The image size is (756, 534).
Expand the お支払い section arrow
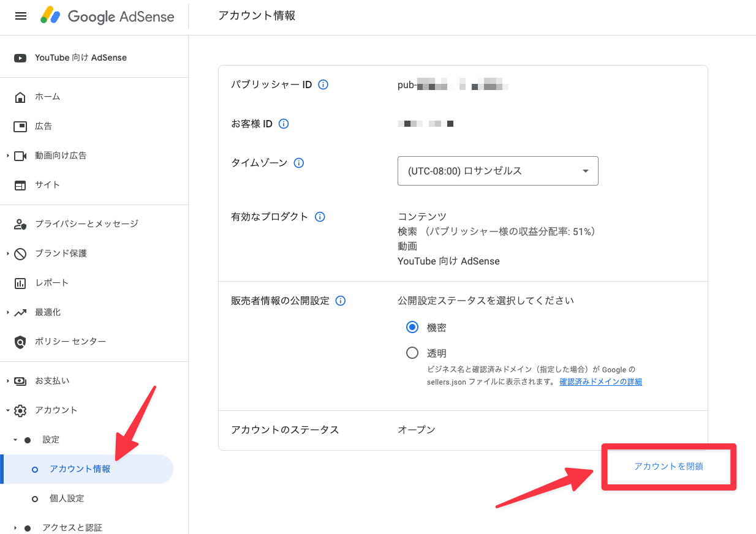[x=8, y=381]
